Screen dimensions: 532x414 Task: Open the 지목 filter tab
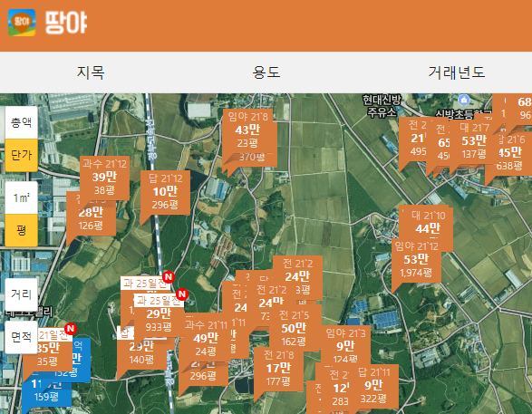click(91, 72)
